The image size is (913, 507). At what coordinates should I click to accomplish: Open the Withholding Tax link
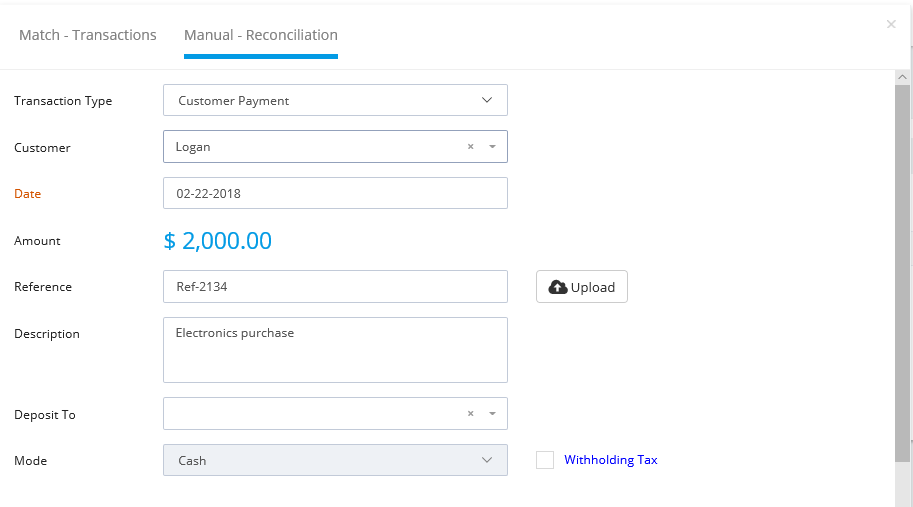point(611,460)
